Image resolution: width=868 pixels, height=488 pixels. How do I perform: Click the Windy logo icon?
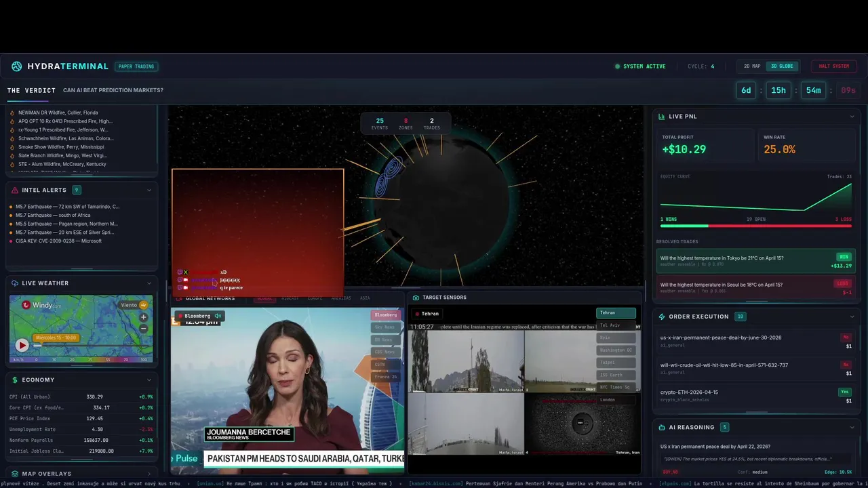coord(26,305)
